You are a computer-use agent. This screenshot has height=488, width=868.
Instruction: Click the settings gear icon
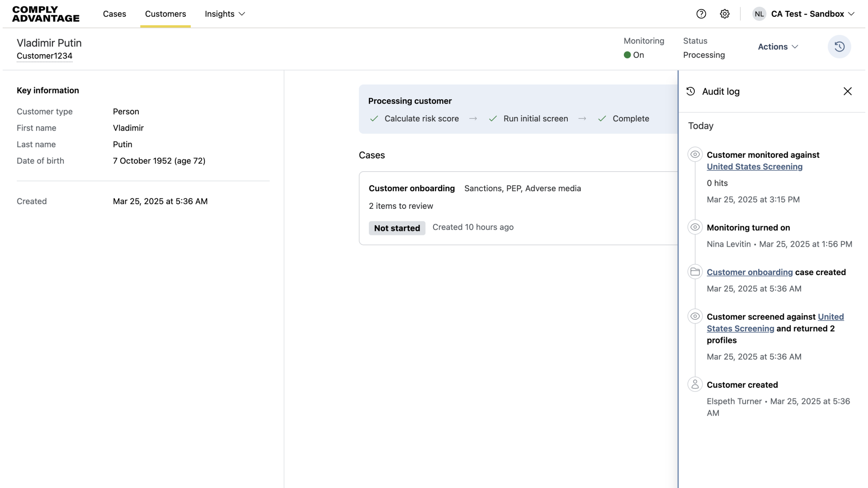[725, 14]
